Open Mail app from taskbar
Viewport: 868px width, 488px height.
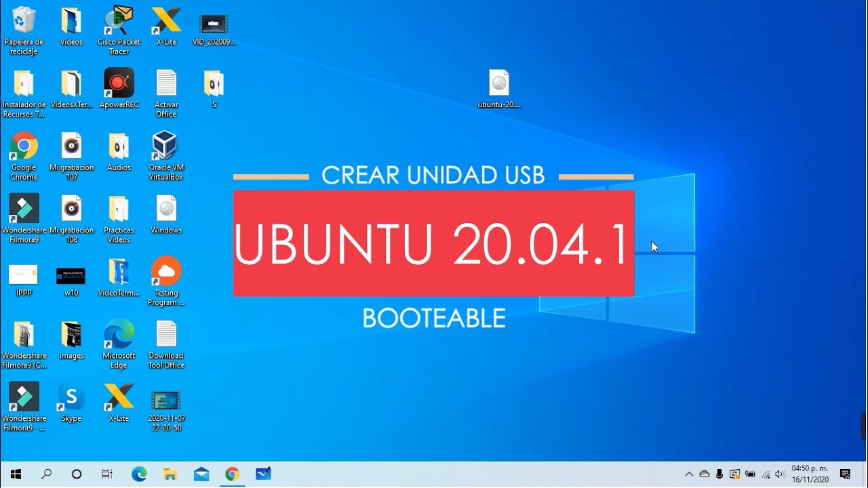click(201, 474)
